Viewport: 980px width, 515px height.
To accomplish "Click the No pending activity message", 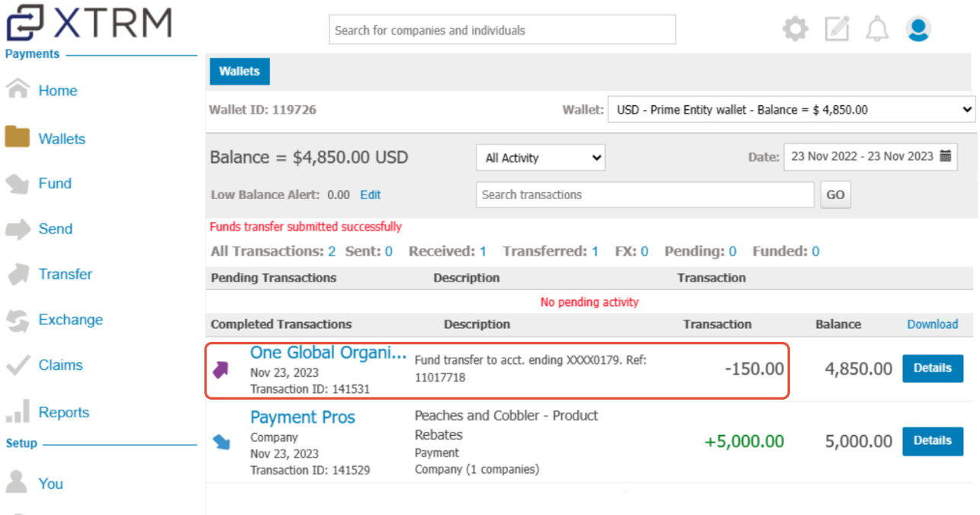I will pyautogui.click(x=590, y=302).
